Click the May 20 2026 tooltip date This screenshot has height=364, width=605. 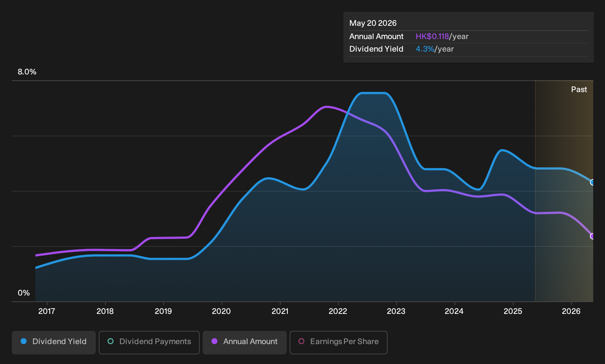click(x=373, y=23)
